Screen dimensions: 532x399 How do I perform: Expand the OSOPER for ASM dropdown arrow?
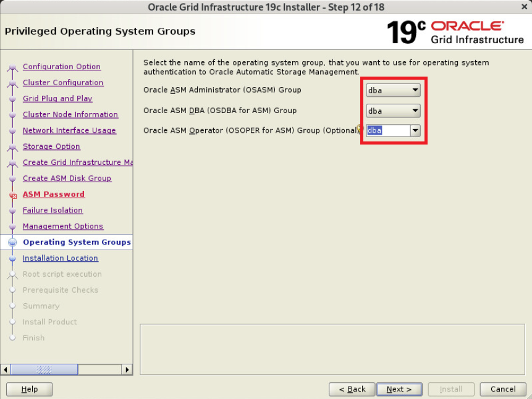tap(415, 130)
